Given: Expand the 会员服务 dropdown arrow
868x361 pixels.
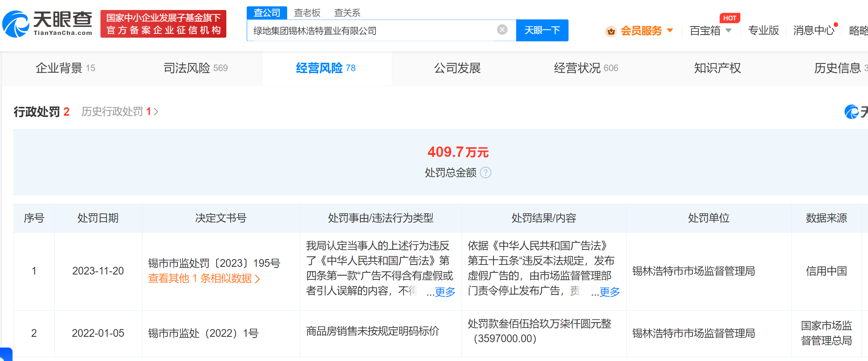Looking at the screenshot, I should tap(670, 30).
